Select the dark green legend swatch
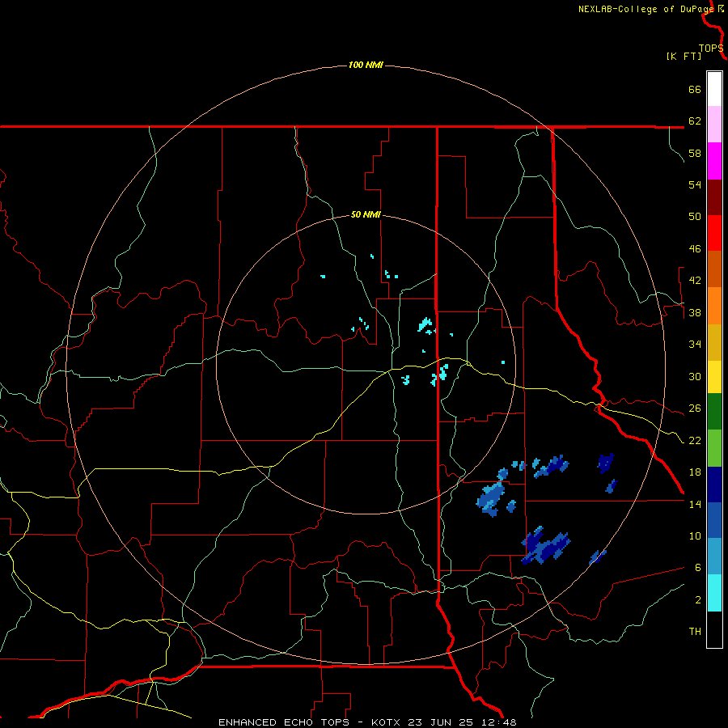 point(714,412)
